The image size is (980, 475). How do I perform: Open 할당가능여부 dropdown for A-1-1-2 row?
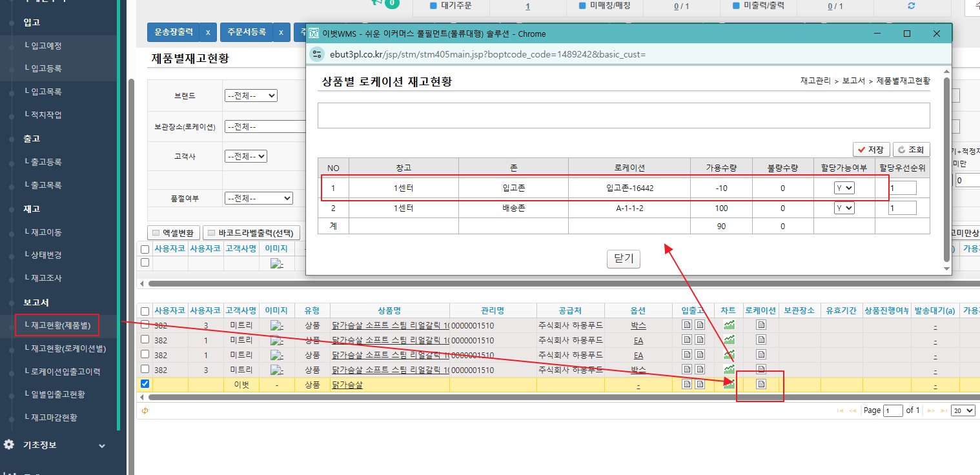pos(844,208)
